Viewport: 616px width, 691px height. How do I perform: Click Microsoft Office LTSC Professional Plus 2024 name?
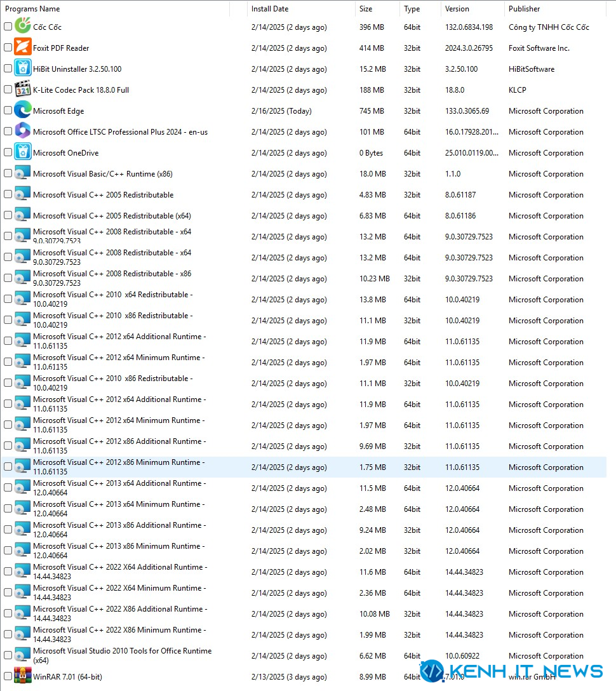tap(120, 131)
